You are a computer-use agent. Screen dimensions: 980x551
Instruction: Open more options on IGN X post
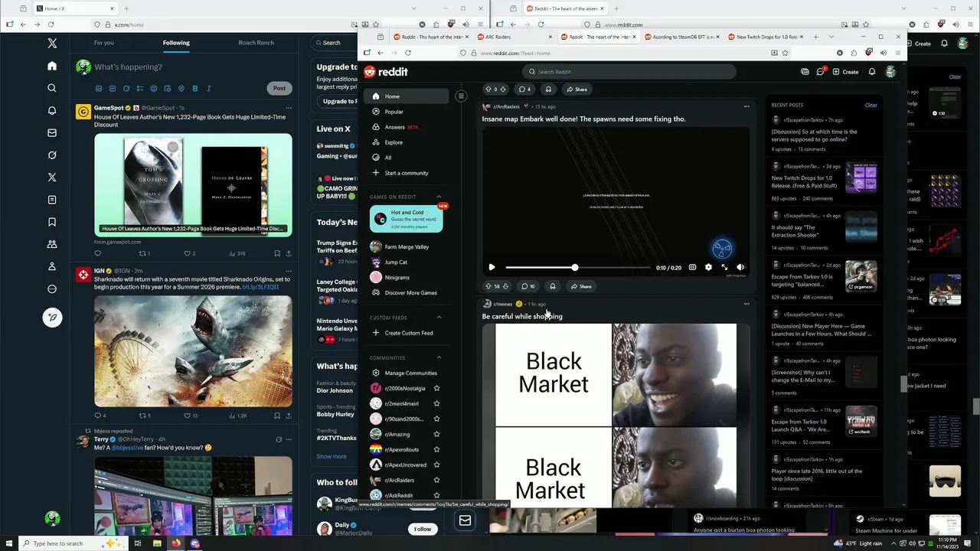pos(289,270)
